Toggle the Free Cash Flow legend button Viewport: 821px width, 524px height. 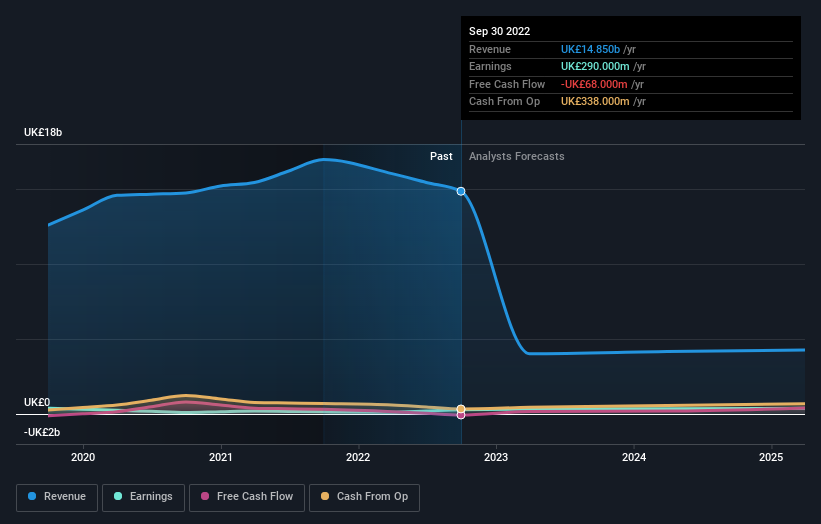point(247,497)
